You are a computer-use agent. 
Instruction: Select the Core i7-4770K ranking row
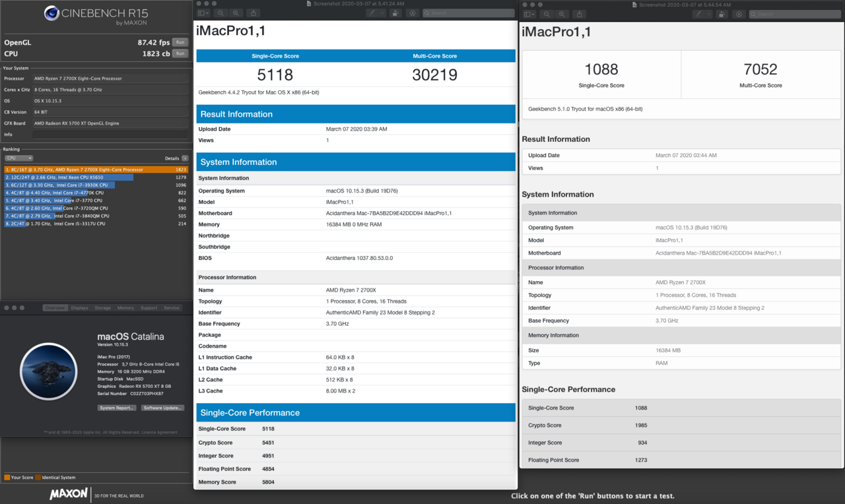coord(96,193)
